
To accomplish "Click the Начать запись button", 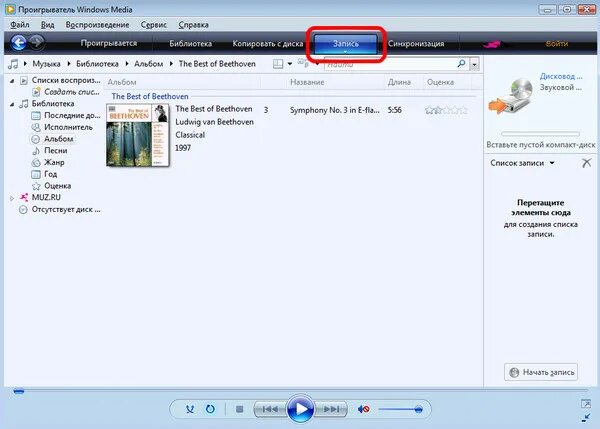I will (x=541, y=372).
